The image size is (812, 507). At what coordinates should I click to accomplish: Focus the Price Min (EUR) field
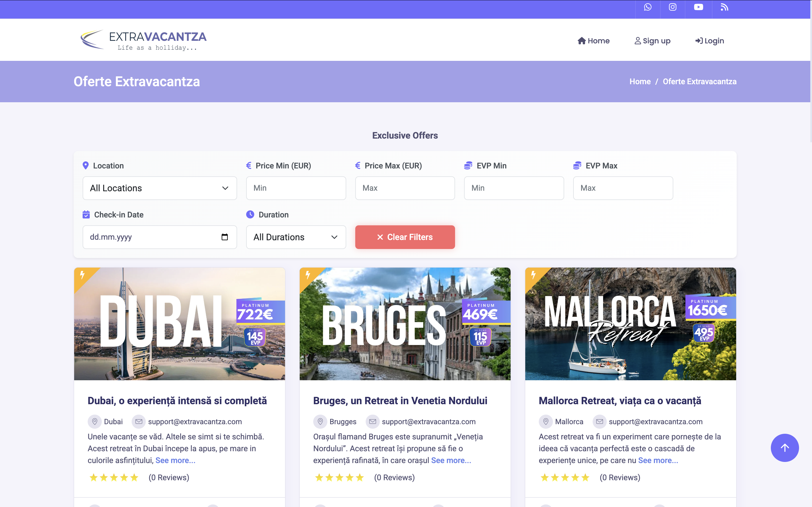[x=295, y=188]
